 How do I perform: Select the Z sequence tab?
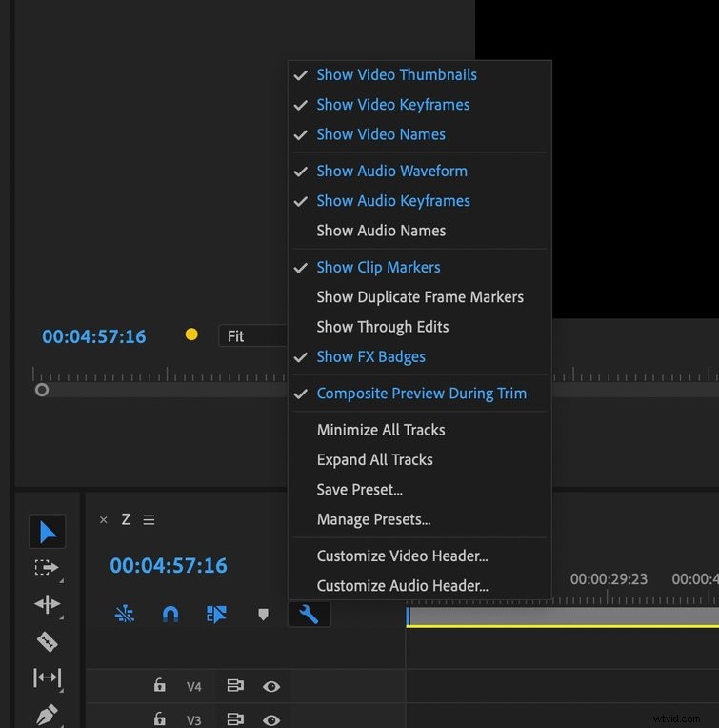click(x=126, y=519)
